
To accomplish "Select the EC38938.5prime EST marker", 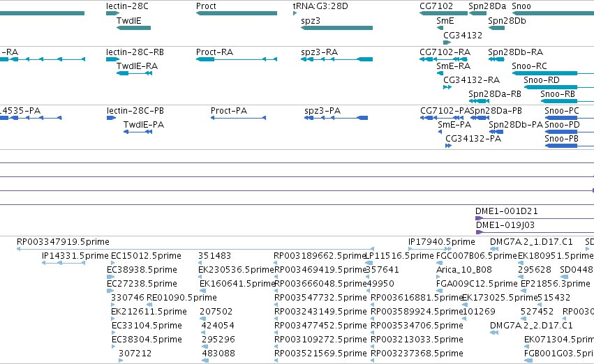I will [x=110, y=277].
